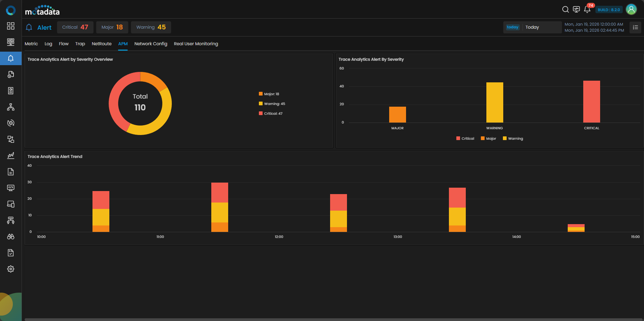The image size is (644, 321).
Task: Click the list view icon at top right
Action: [x=635, y=27]
